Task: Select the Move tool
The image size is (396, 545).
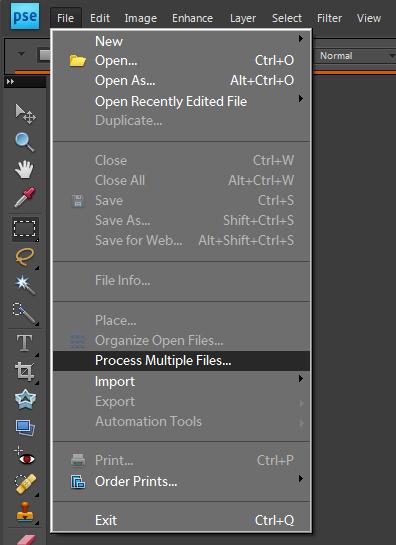Action: pyautogui.click(x=25, y=113)
